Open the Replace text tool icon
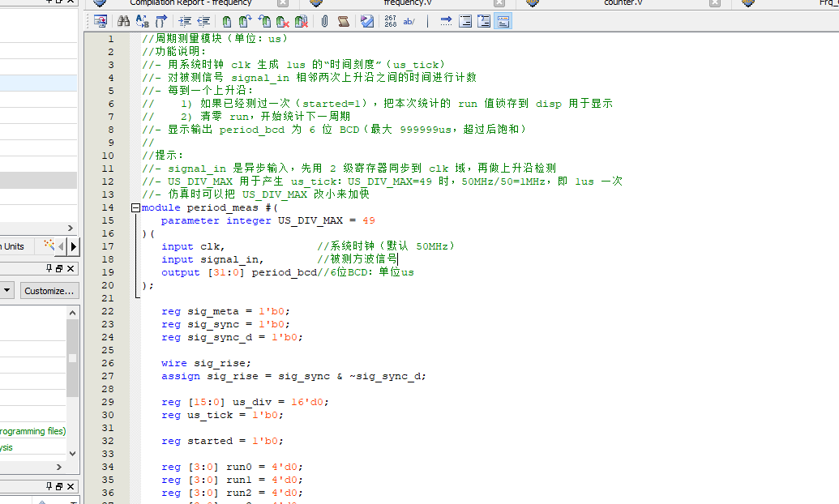The width and height of the screenshot is (839, 504). [x=143, y=21]
